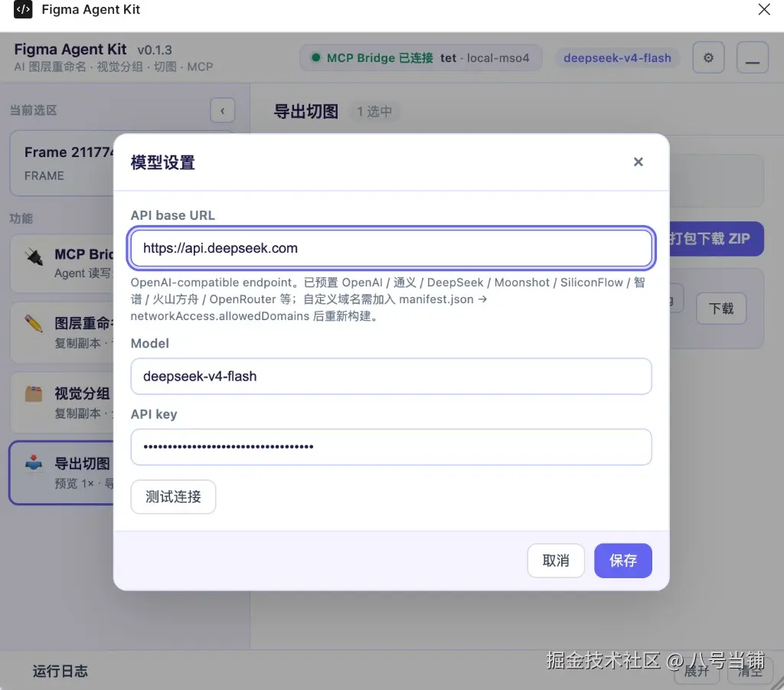
Task: Click the export icon for 导出切图
Action: (34, 463)
